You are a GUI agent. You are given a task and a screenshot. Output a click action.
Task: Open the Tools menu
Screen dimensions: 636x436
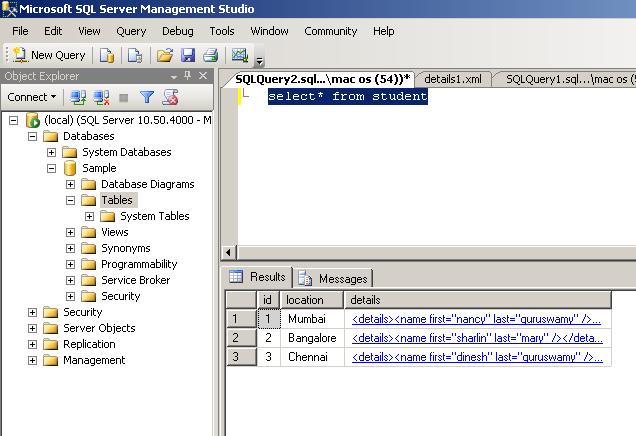222,31
